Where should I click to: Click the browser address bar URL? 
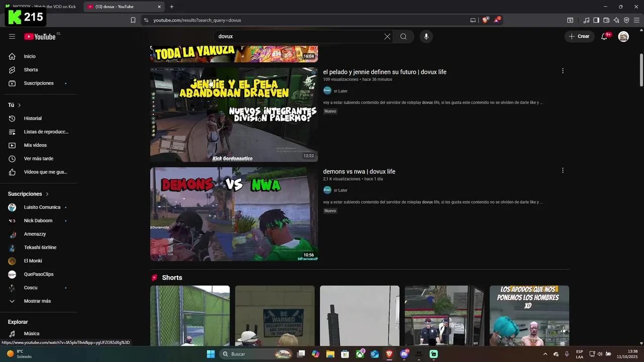coord(197,20)
